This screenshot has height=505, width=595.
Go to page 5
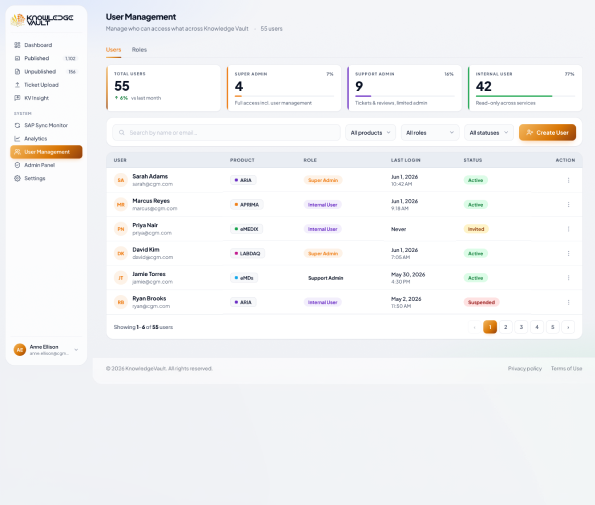tap(552, 327)
